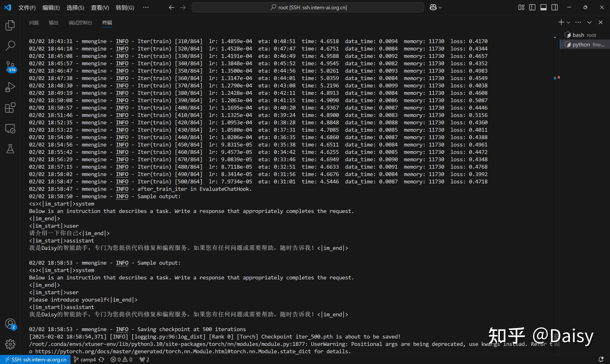The width and height of the screenshot is (610, 364).
Task: Maximize panel size using chevron
Action: [x=589, y=23]
